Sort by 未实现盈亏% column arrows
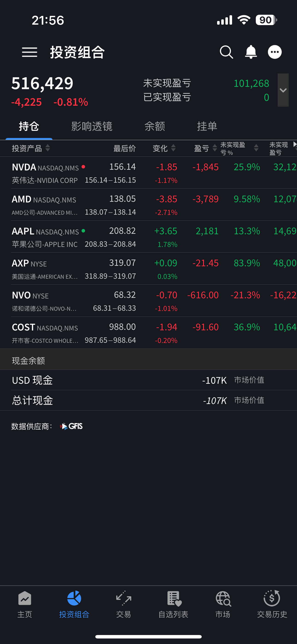The width and height of the screenshot is (297, 644). pos(256,148)
